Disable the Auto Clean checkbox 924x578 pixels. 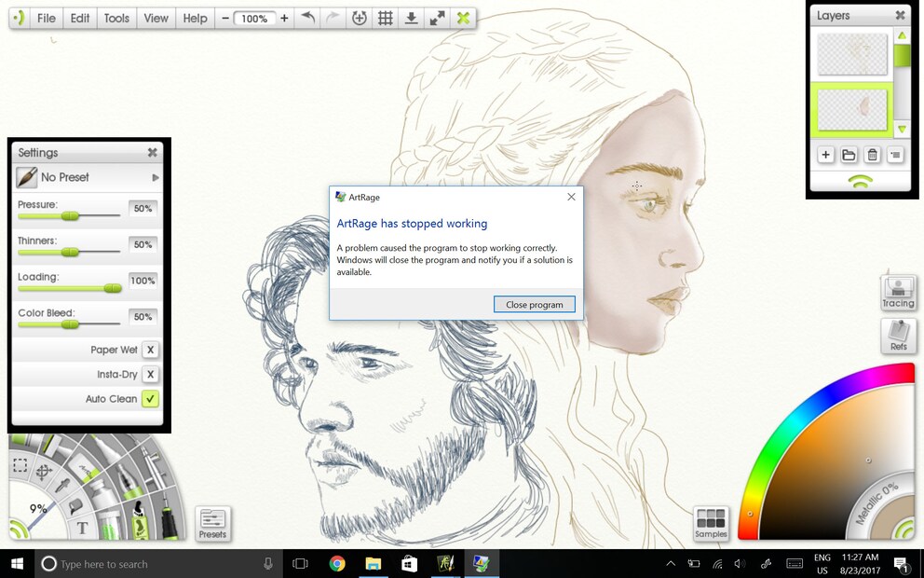point(150,399)
